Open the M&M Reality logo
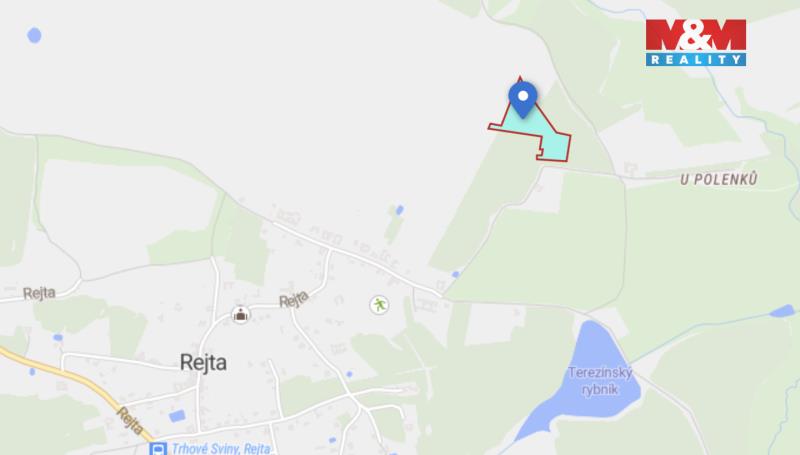 pyautogui.click(x=696, y=43)
